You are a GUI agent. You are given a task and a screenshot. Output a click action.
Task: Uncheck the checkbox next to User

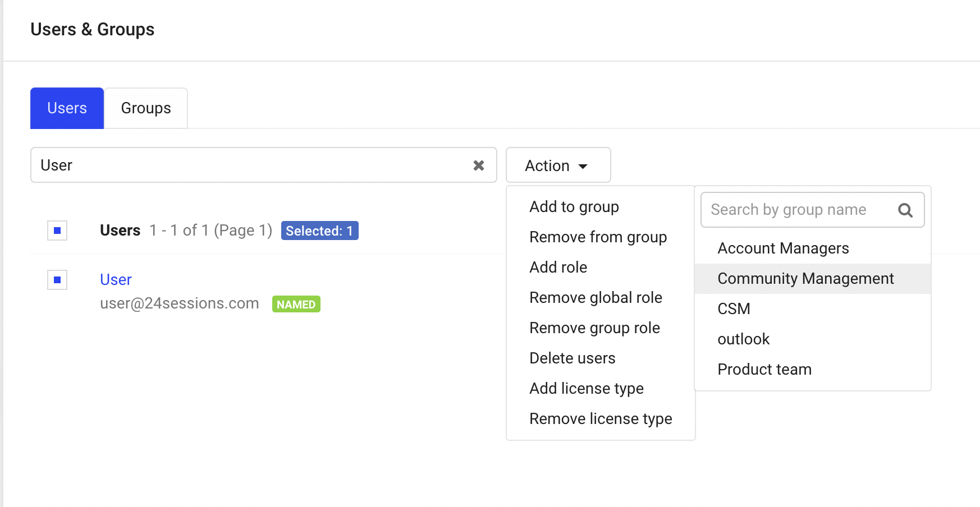click(x=57, y=280)
